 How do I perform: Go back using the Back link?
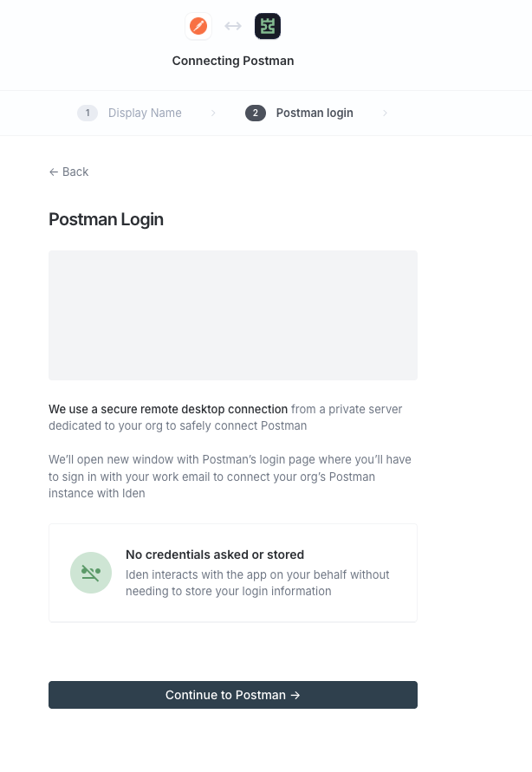click(x=75, y=172)
